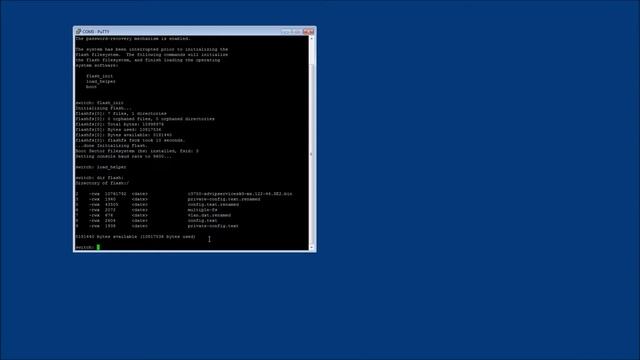
Task: Click indented 'flash_init' in command list
Action: click(100, 76)
